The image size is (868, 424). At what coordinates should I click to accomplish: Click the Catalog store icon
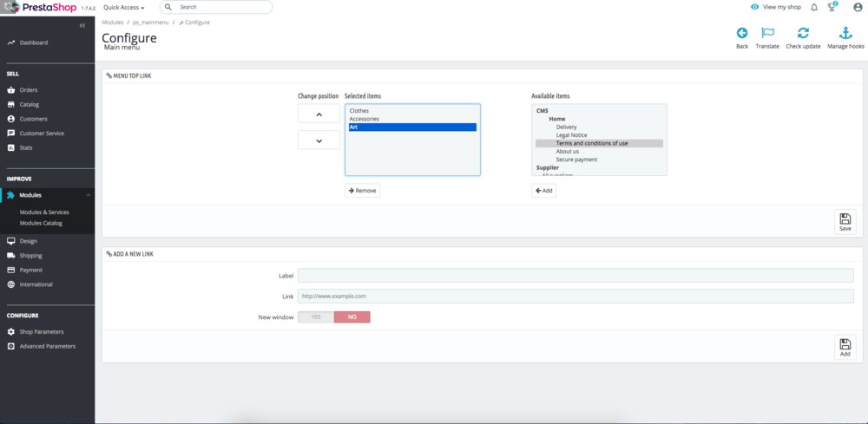[x=11, y=104]
